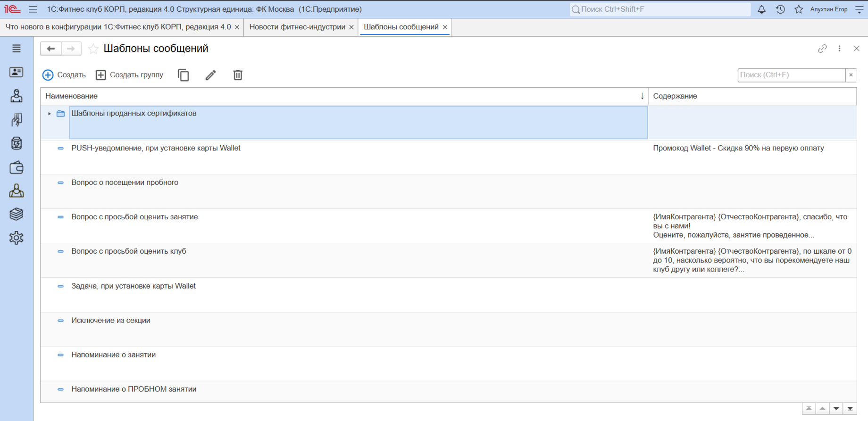Open the wallet section in sidebar
The height and width of the screenshot is (421, 868).
click(x=17, y=167)
